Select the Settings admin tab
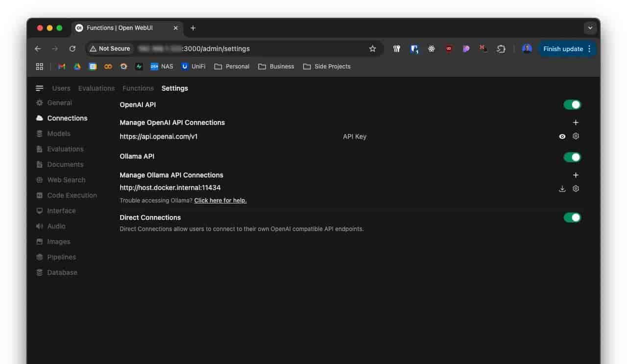 [175, 88]
